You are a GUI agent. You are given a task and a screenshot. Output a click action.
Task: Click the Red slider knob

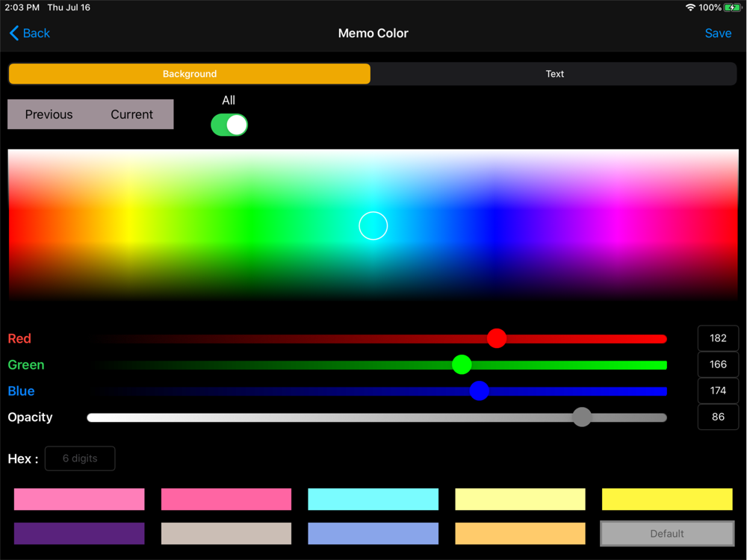[497, 338]
